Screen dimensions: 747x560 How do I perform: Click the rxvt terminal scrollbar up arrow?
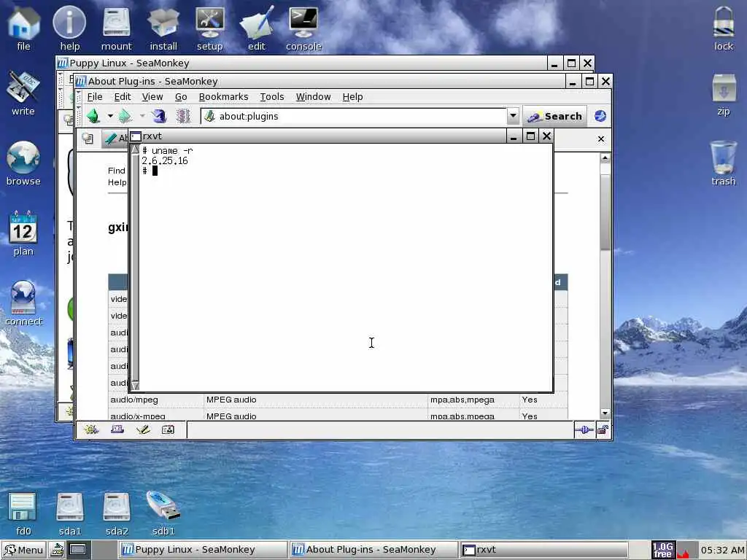(135, 149)
